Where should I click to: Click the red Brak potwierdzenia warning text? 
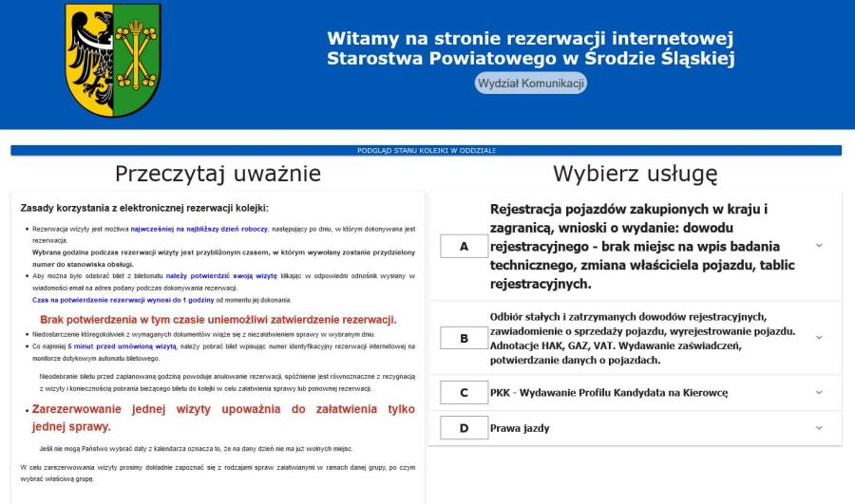click(218, 320)
